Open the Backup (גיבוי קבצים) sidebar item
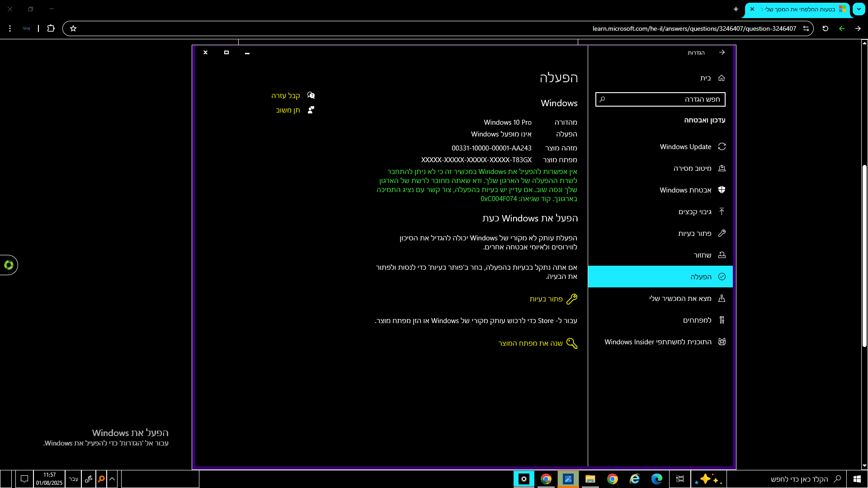The width and height of the screenshot is (868, 488). tap(695, 212)
